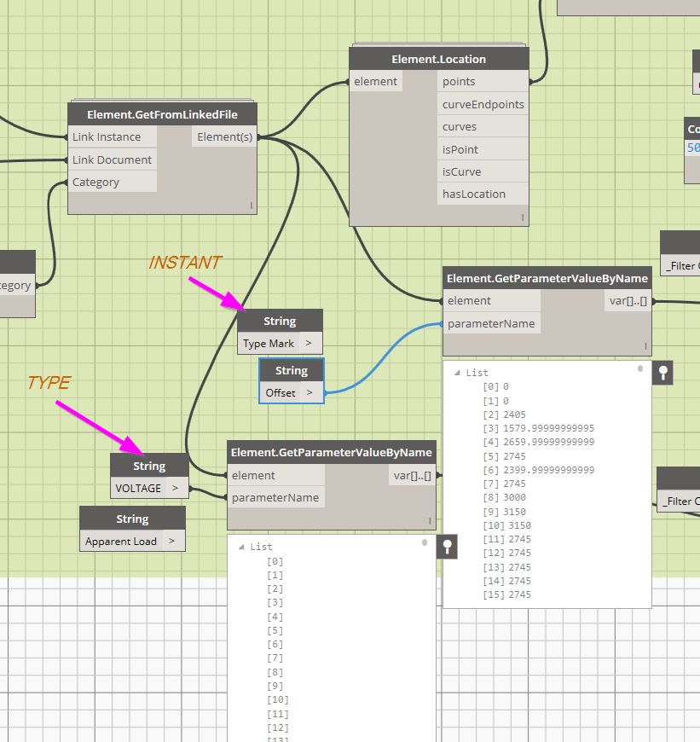Click the parameterName port wired to VOLTAGE string
This screenshot has width=700, height=742.
[276, 498]
